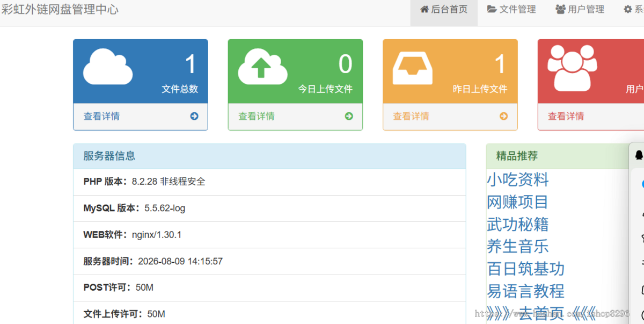Image resolution: width=644 pixels, height=324 pixels.
Task: Click the green arrow circle icon under 今日上传文件
Action: 349,116
